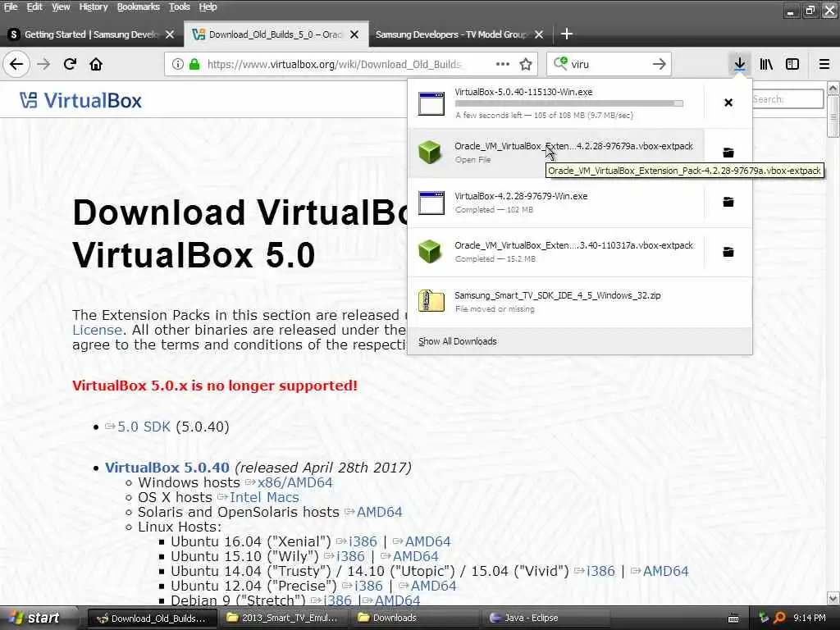
Task: Close the Samsung Developers TV Model tab
Action: (539, 34)
